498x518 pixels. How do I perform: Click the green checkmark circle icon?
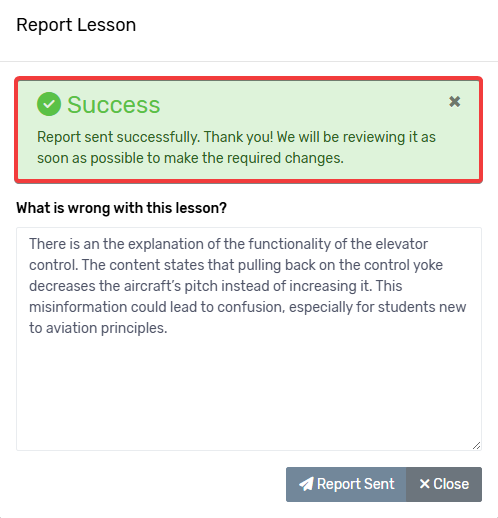coord(49,104)
